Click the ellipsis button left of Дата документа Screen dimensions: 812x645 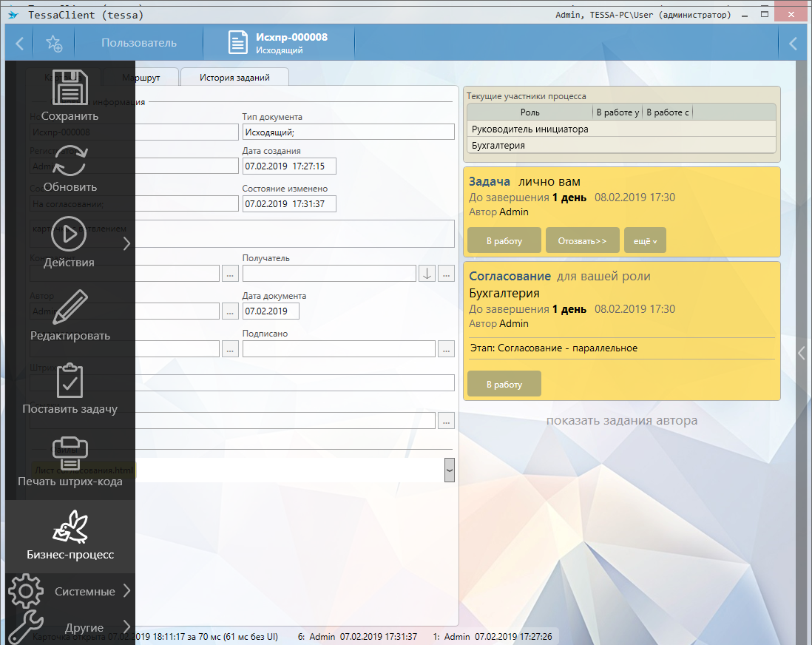click(x=230, y=311)
